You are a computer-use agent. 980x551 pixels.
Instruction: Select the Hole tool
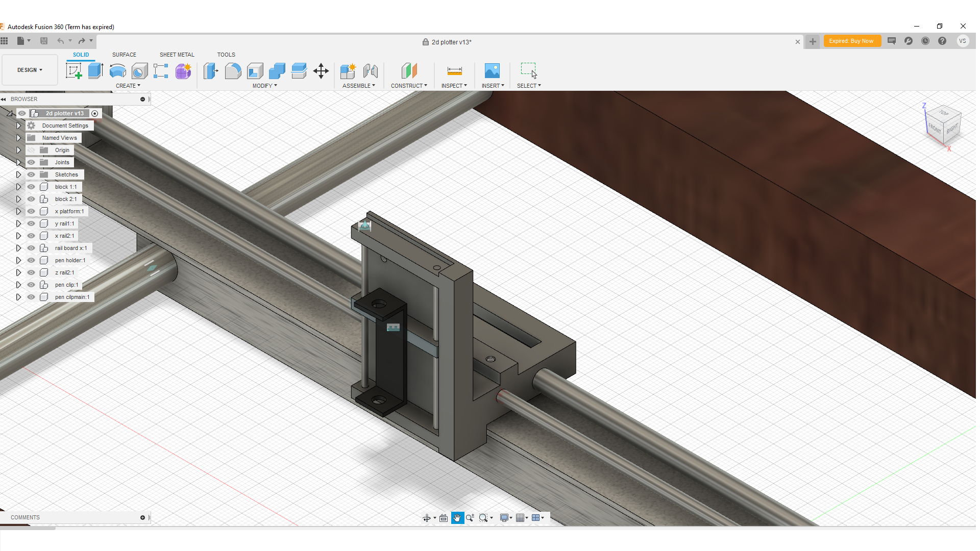(140, 71)
